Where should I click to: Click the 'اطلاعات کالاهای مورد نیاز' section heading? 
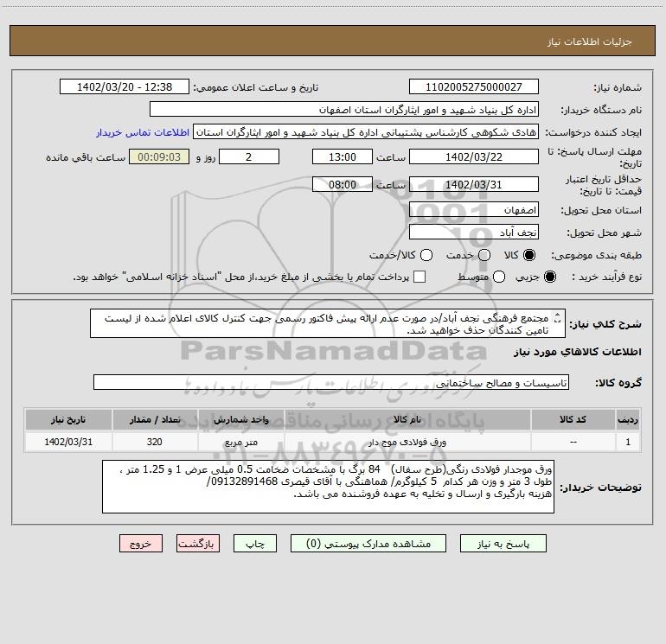[577, 352]
